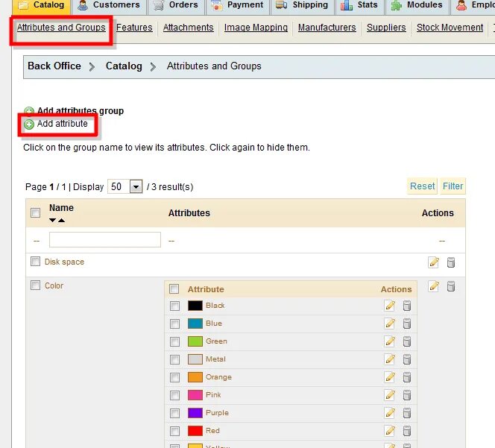Edit the Disk space group with pencil icon
This screenshot has width=495, height=448.
coord(433,262)
